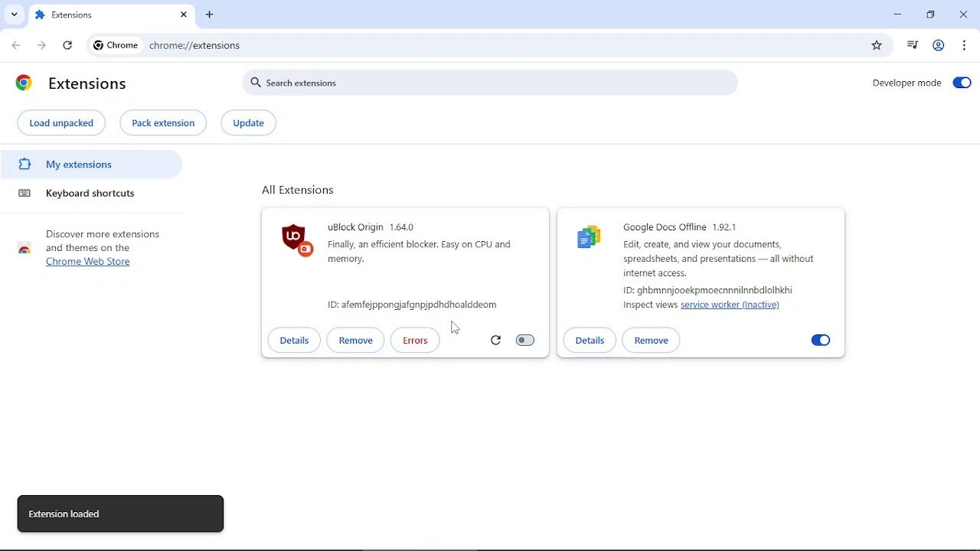Viewport: 980px width, 551px height.
Task: Disable the Google Docs Offline toggle
Action: tap(820, 341)
